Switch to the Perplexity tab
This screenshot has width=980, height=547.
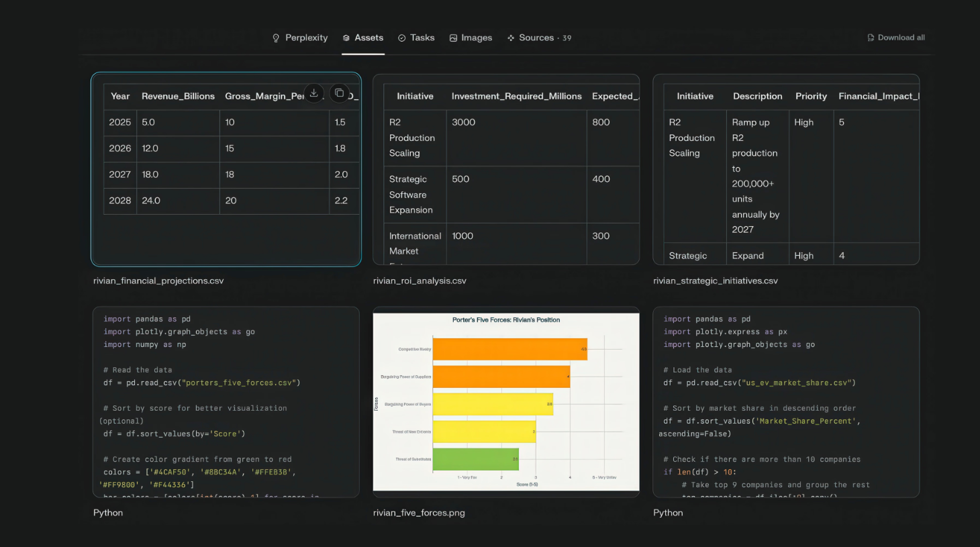click(306, 38)
